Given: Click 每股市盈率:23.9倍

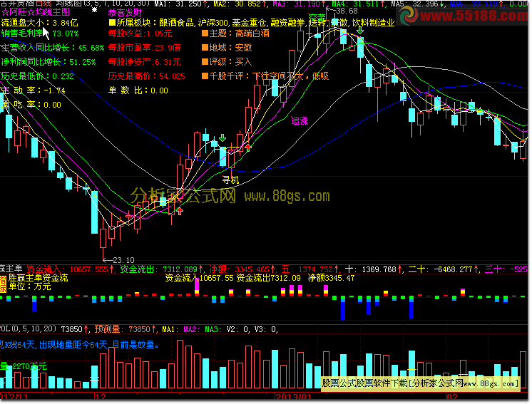Looking at the screenshot, I should (145, 48).
